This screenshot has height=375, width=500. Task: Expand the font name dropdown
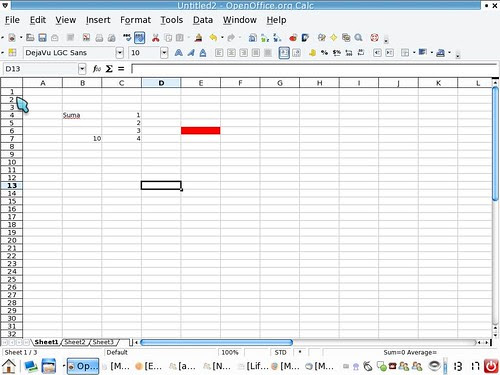(x=119, y=53)
